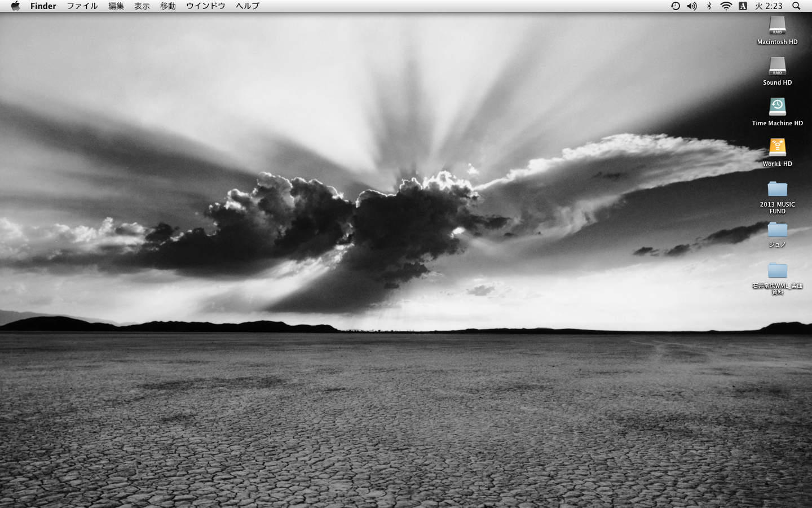Click the Time Machine status icon in menu bar
Screen dimensions: 812x508
pyautogui.click(x=675, y=6)
